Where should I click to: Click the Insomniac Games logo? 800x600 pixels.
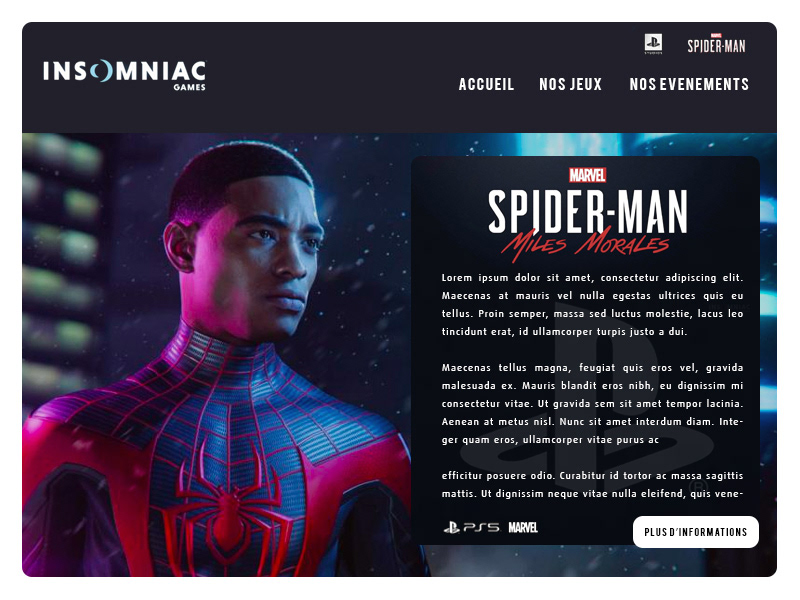coord(124,75)
